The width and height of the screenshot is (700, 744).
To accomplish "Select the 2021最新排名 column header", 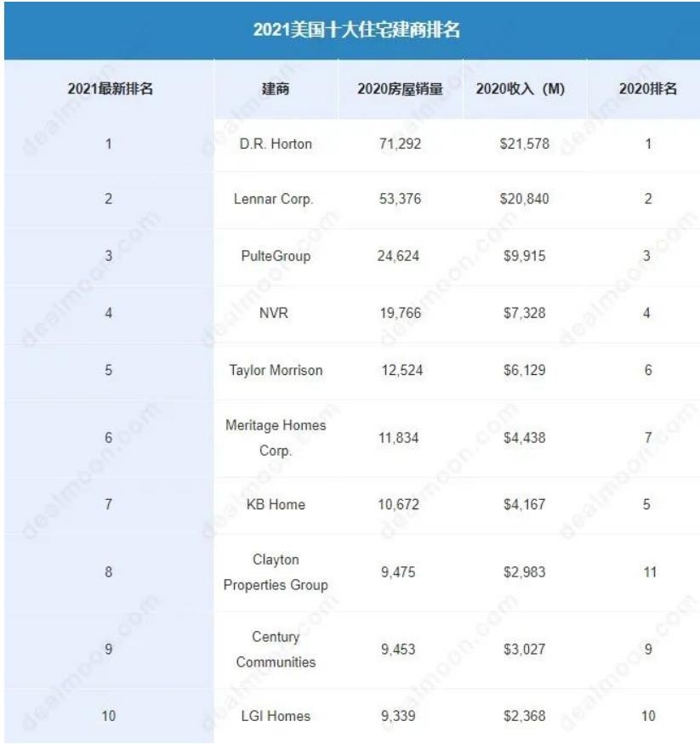I will coord(110,88).
